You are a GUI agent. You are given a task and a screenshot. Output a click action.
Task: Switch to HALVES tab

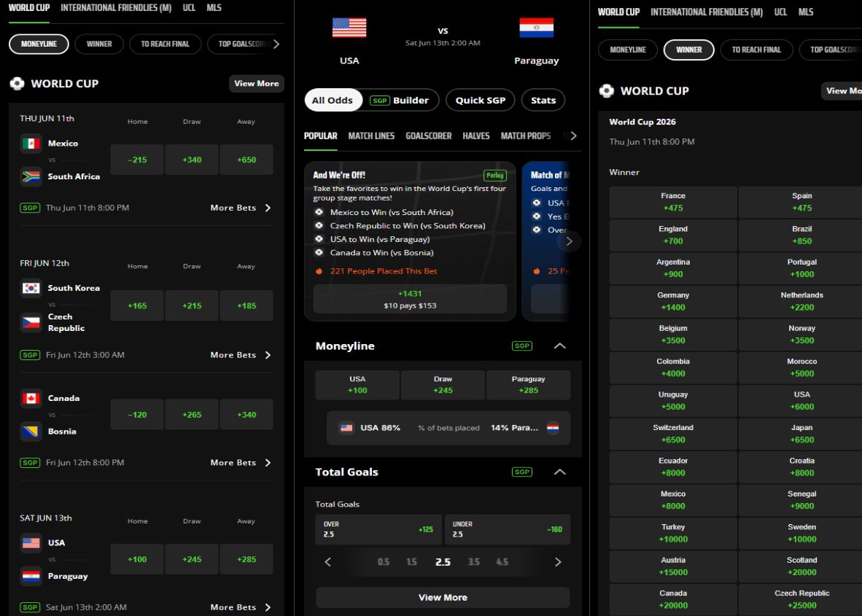476,136
